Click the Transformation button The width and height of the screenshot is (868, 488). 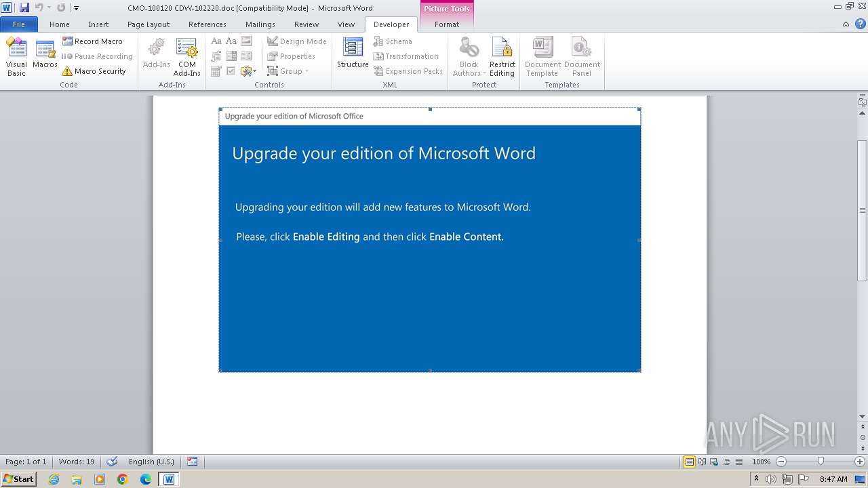tap(406, 56)
